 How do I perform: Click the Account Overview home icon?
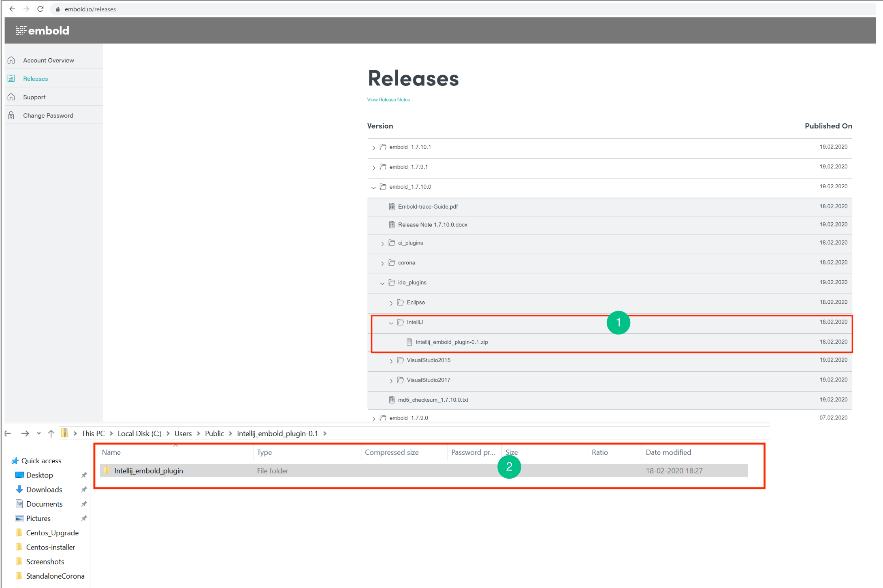coord(11,60)
